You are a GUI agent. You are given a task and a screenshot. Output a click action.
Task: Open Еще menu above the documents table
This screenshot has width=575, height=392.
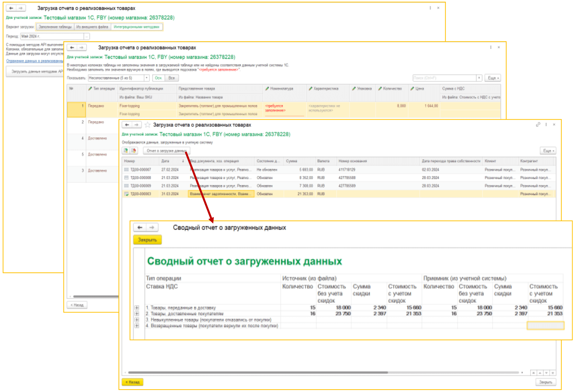tap(548, 151)
